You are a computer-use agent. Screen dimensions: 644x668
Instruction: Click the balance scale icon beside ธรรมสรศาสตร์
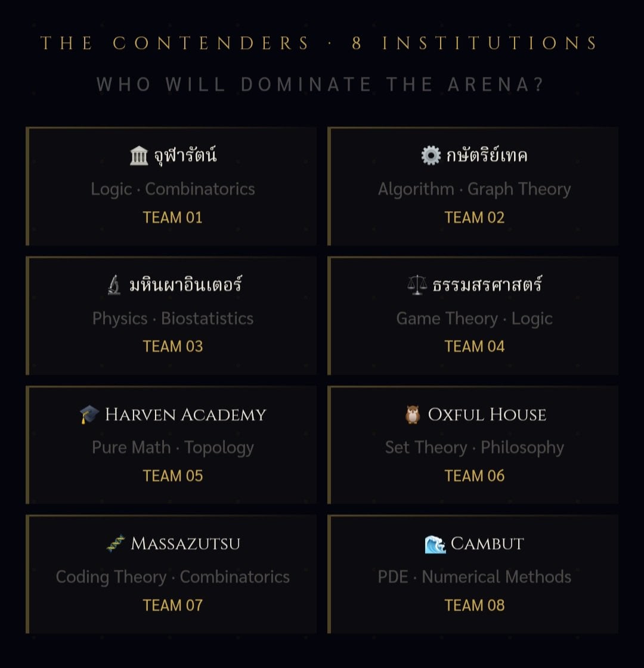coord(417,285)
